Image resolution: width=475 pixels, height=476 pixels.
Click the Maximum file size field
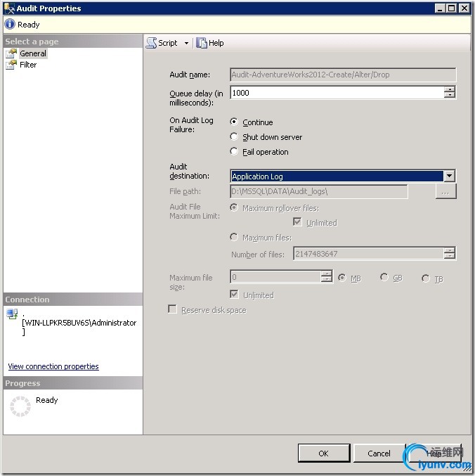[x=275, y=276]
